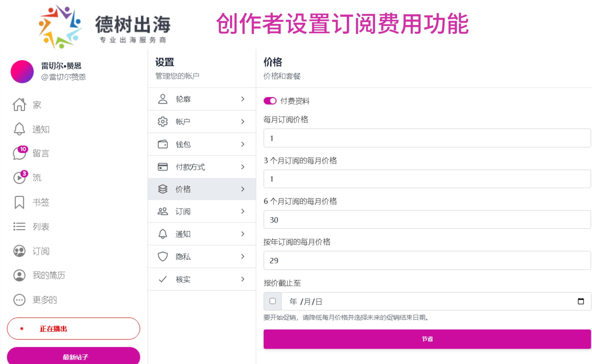Click the home icon in left sidebar

click(x=19, y=105)
